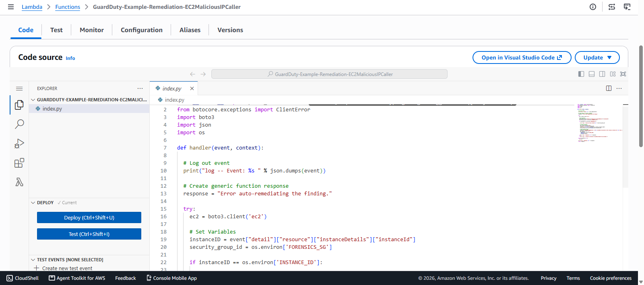Click the Lambda breadcrumb link

32,7
